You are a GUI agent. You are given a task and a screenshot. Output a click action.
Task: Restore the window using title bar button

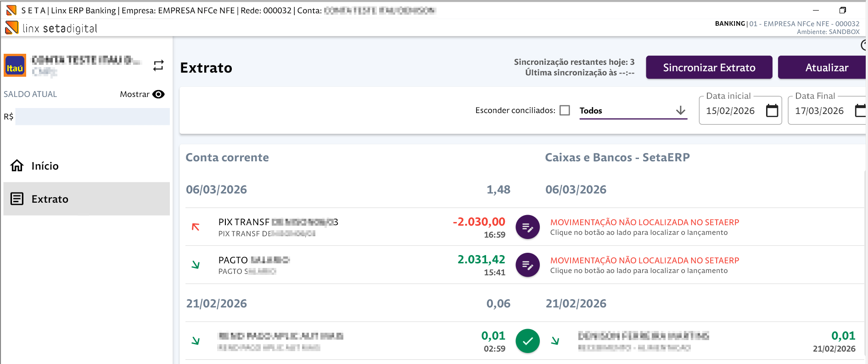point(843,10)
